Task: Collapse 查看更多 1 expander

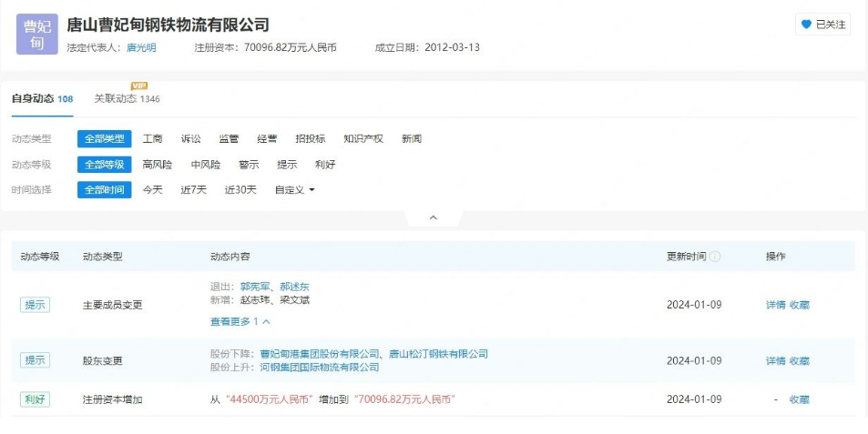Action: (x=240, y=321)
